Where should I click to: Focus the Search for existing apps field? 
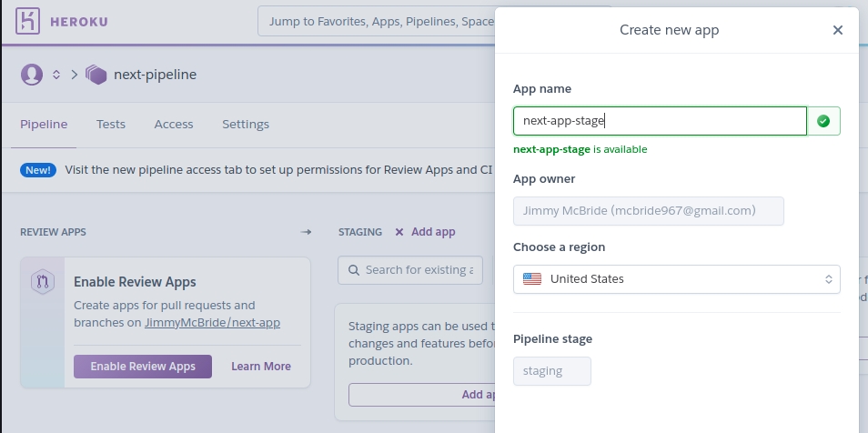coord(409,270)
